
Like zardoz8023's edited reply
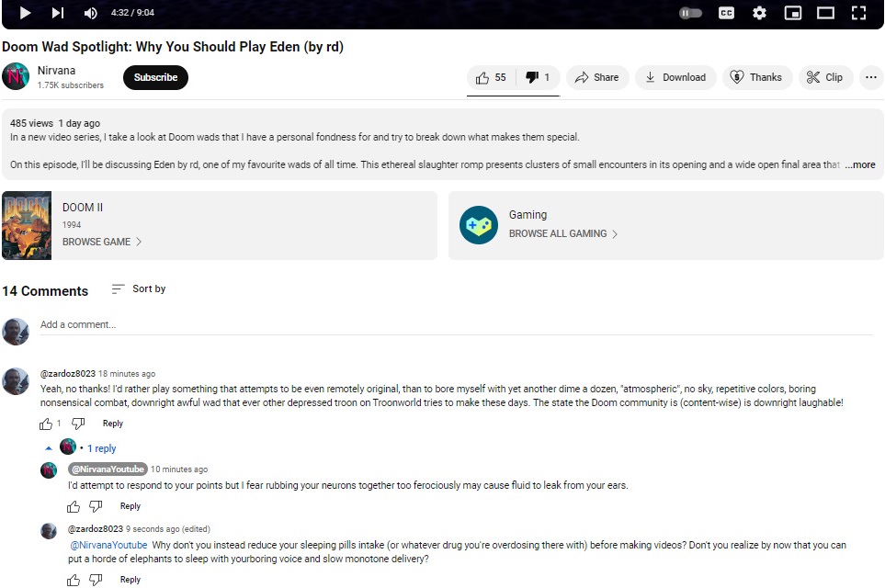click(x=74, y=580)
